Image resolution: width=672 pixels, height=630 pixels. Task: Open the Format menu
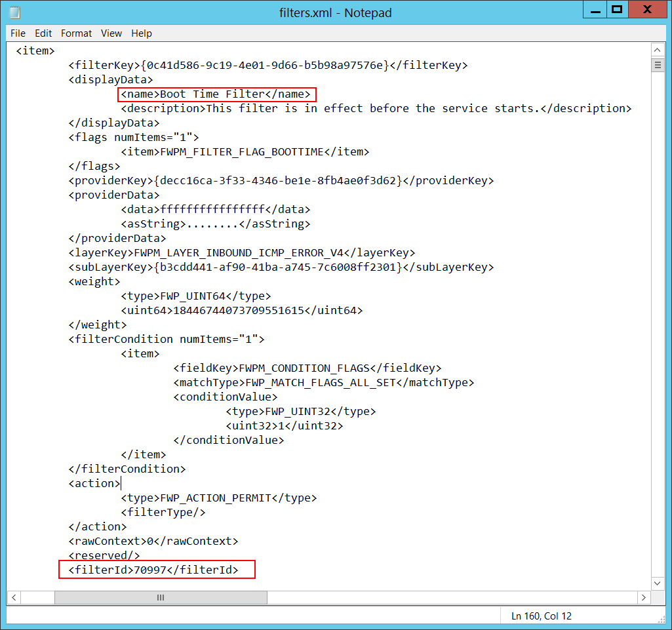click(x=77, y=33)
